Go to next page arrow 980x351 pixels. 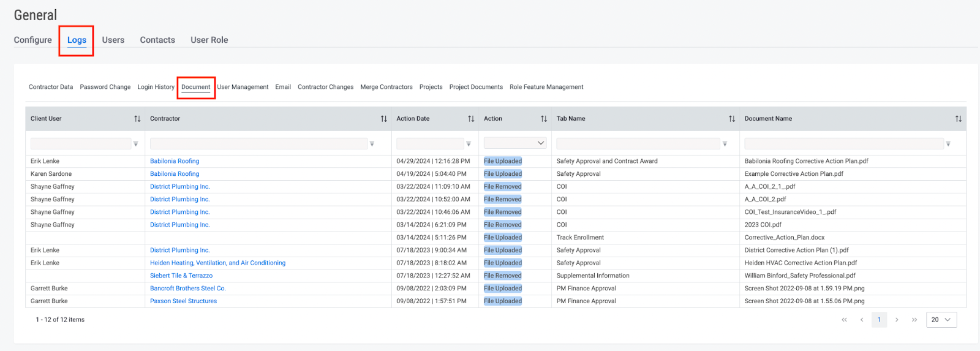(x=897, y=320)
